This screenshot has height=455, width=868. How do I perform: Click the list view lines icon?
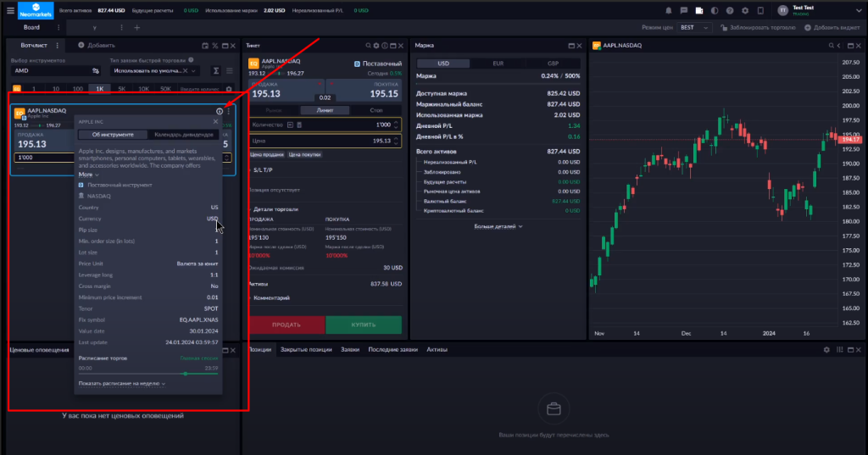tap(229, 71)
